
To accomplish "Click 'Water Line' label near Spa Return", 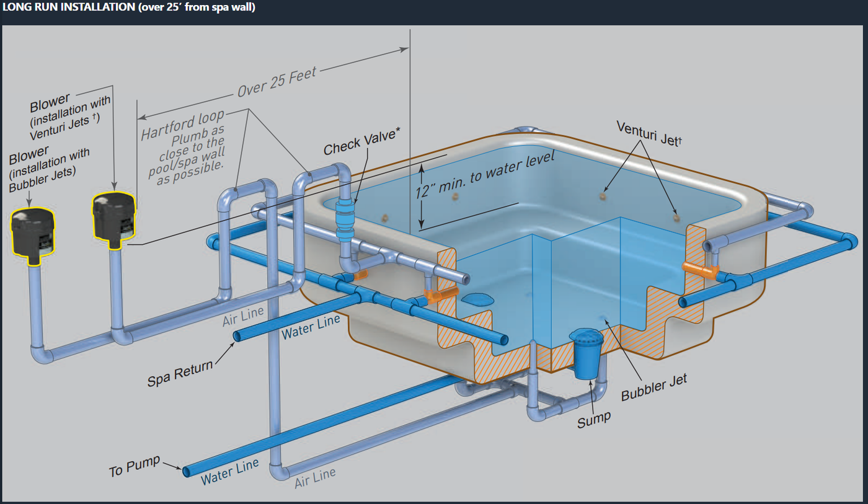I will click(311, 327).
